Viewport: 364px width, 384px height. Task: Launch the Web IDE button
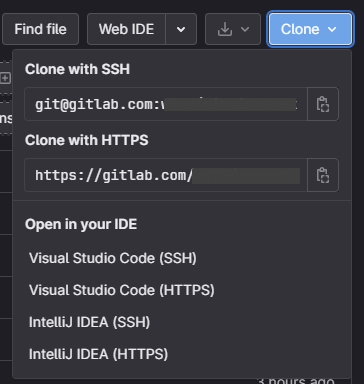(x=126, y=29)
